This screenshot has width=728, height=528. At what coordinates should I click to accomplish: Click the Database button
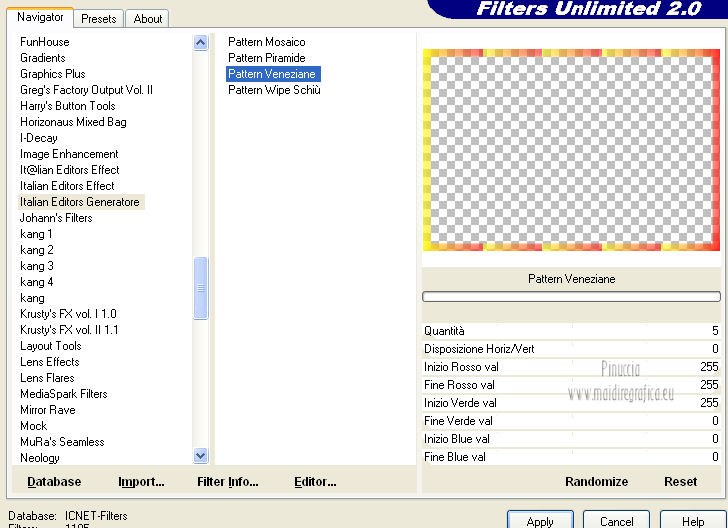click(x=54, y=482)
